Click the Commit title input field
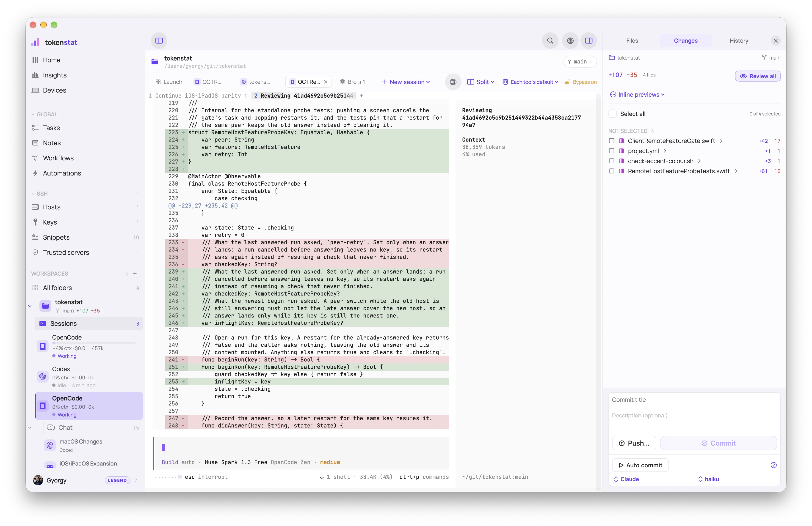812x526 pixels. point(694,400)
